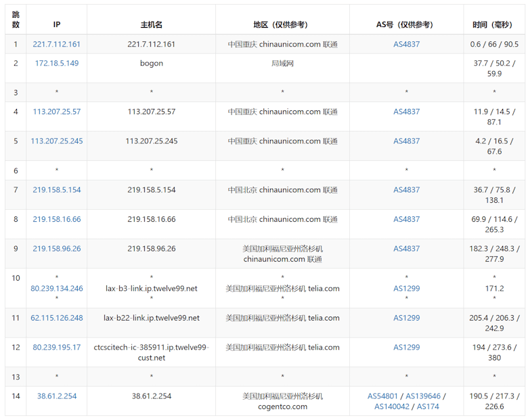Follow the 80.239.195.17 IP link

tap(57, 348)
